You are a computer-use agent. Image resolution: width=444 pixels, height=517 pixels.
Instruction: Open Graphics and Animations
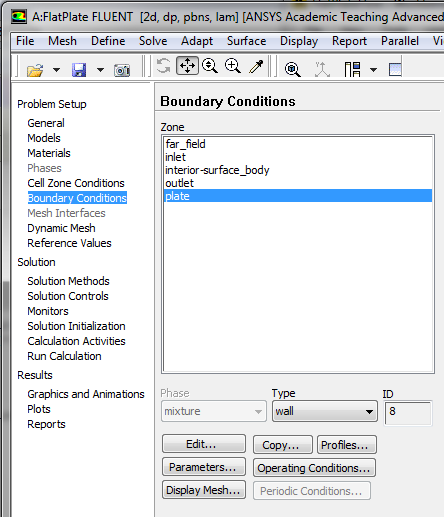(86, 394)
